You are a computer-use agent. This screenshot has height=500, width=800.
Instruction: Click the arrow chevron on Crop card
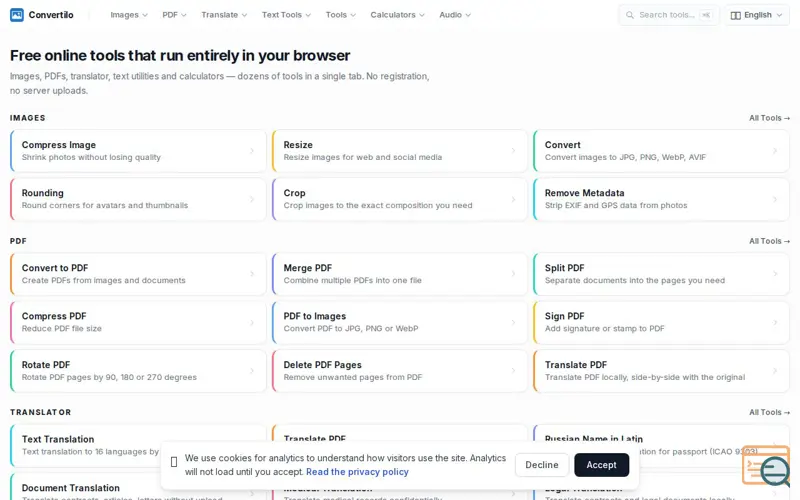pyautogui.click(x=513, y=199)
